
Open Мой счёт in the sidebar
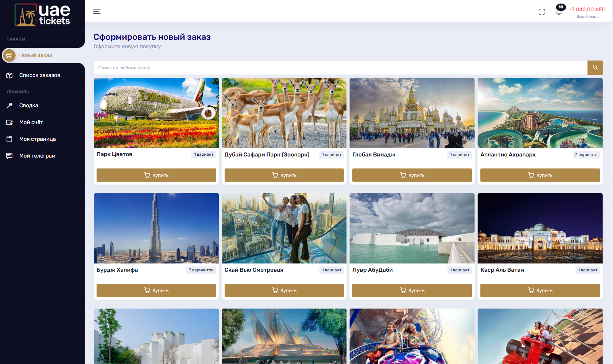point(31,122)
